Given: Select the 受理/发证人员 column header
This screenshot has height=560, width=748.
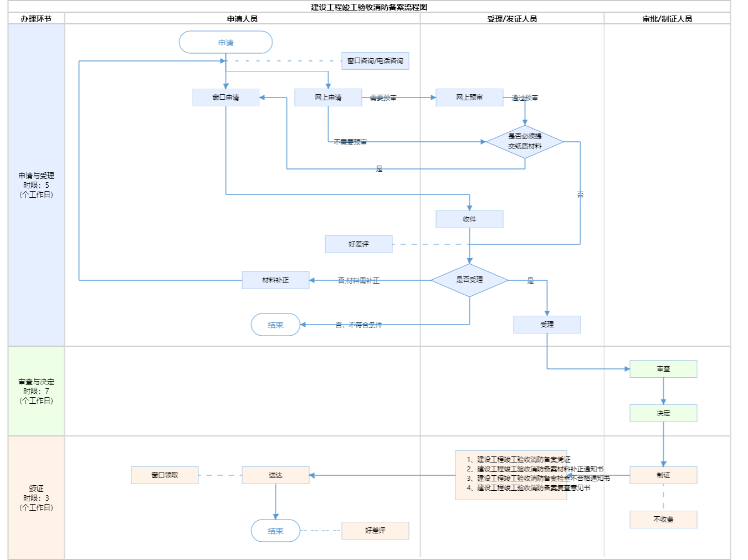Looking at the screenshot, I should tap(512, 19).
